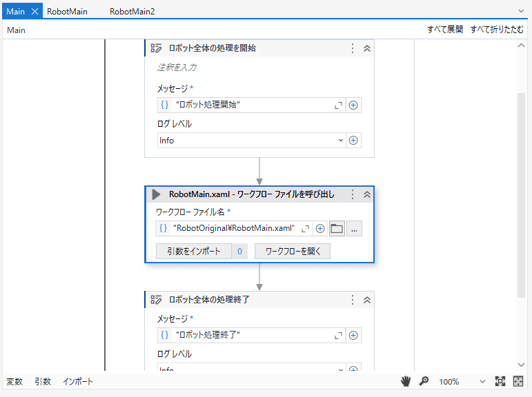Click the "ロボット処理開始" message field
The width and height of the screenshot is (532, 397).
(x=253, y=105)
